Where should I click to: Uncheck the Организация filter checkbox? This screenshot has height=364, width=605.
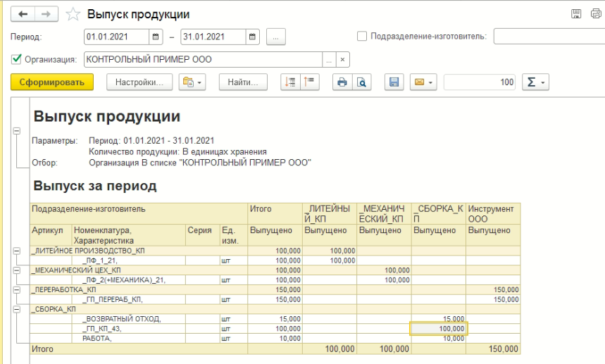tap(17, 59)
